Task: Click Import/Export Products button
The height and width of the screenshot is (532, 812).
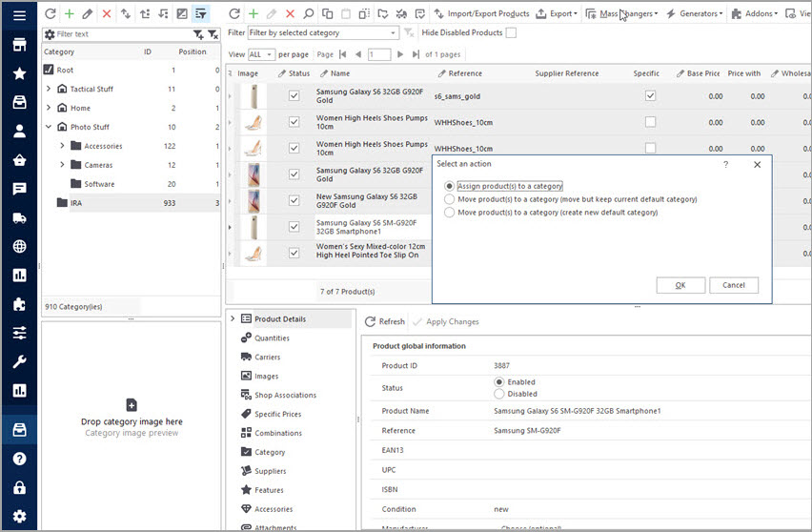Action: [x=481, y=14]
